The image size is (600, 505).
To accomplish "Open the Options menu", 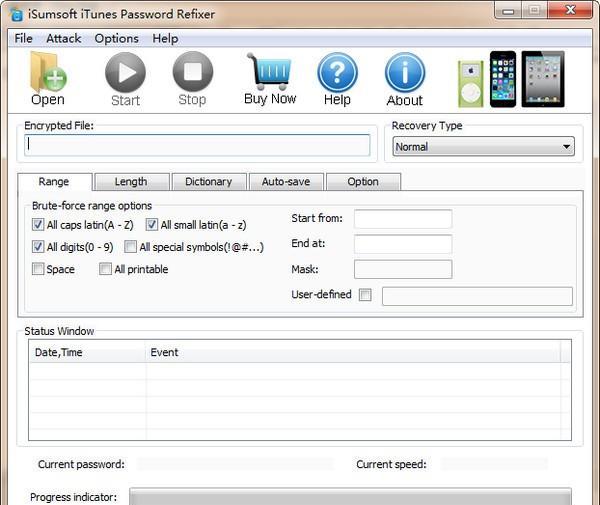I will click(x=116, y=39).
